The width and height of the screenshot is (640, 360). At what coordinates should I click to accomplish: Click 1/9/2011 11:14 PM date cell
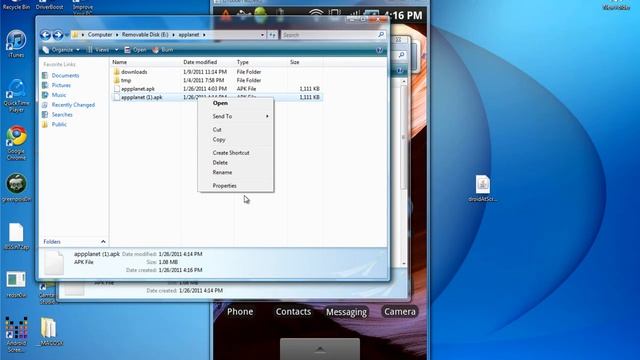click(x=205, y=72)
